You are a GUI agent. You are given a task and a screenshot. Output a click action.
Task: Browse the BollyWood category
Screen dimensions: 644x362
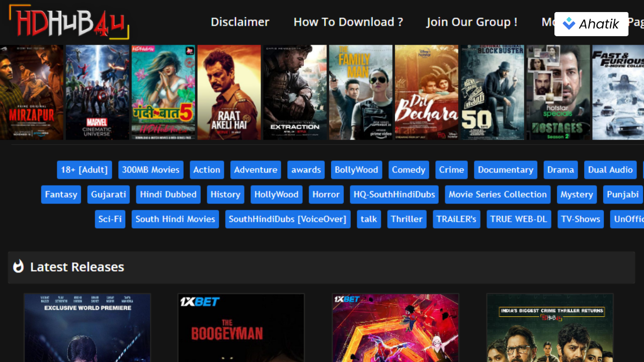tap(357, 170)
